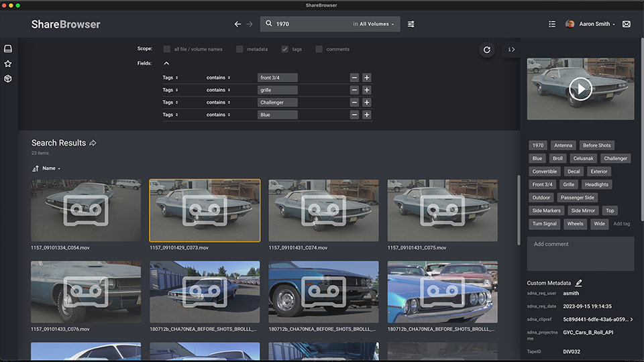Screen dimensions: 644x362
Task: Remove the 'front 3/4' tag filter row
Action: (x=354, y=78)
